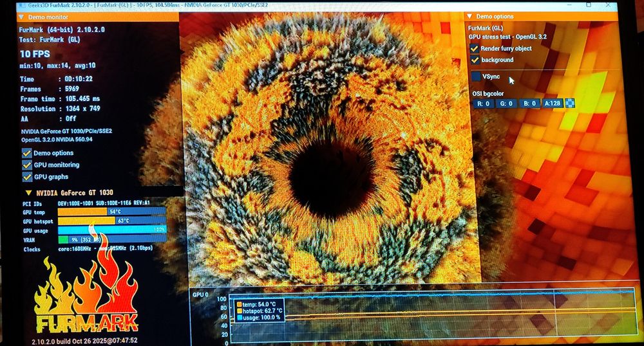The width and height of the screenshot is (644, 346).
Task: Click the Demo monitor panel title
Action: [48, 17]
